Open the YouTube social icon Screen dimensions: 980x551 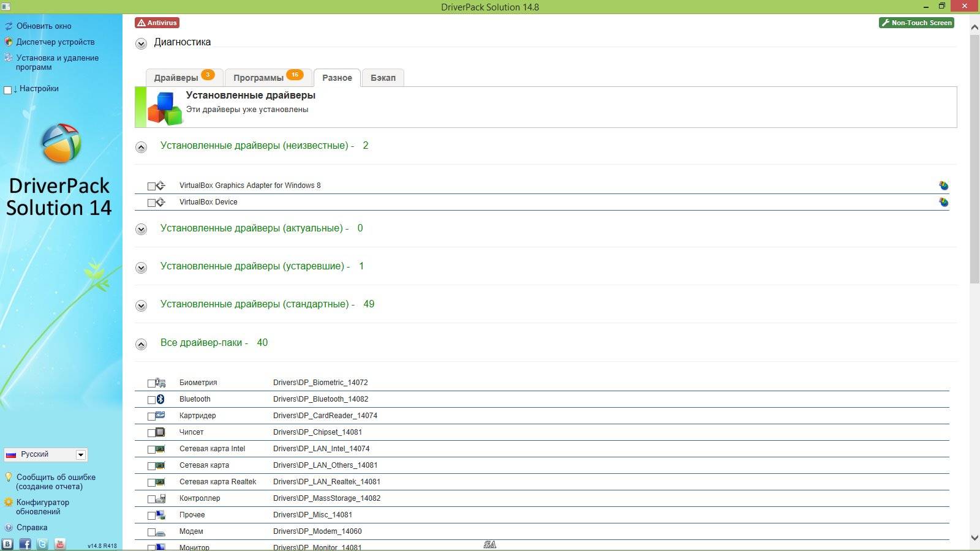(x=60, y=544)
